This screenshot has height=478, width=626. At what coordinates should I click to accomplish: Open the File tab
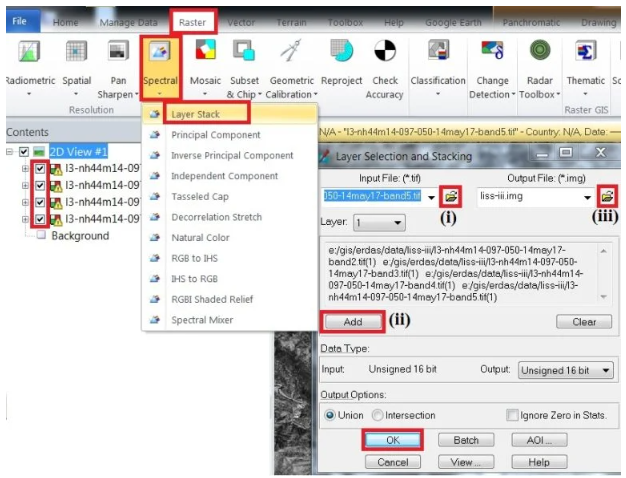point(20,21)
